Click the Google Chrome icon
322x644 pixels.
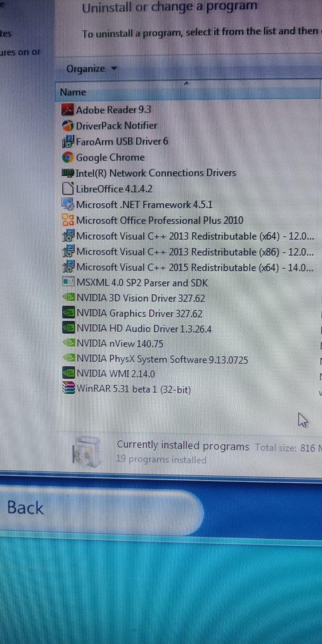pos(67,157)
